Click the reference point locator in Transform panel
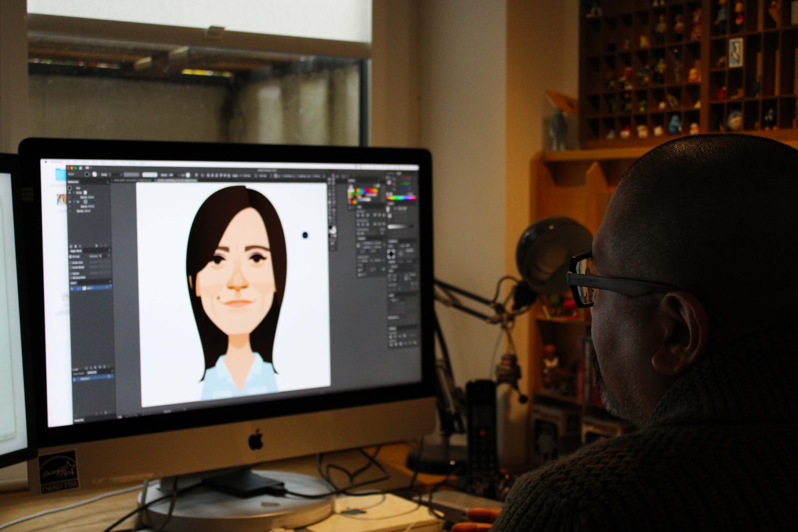The width and height of the screenshot is (798, 532). tap(391, 254)
